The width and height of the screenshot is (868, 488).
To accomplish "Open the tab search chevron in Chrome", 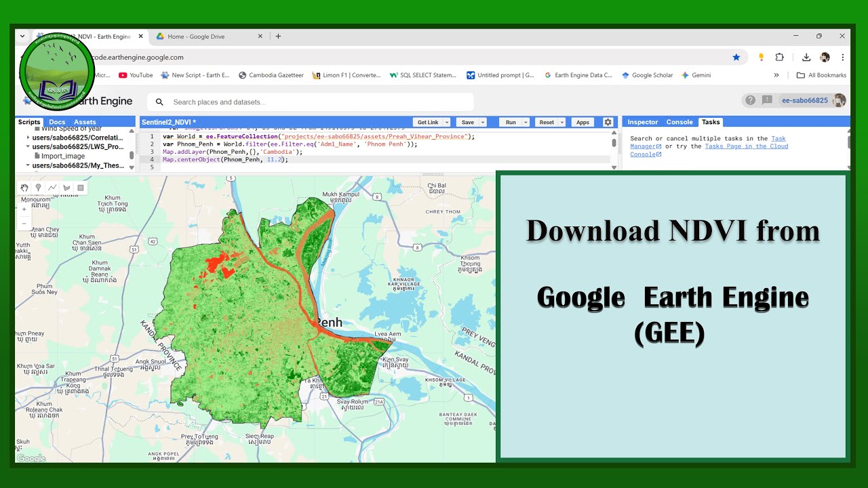I will point(22,37).
